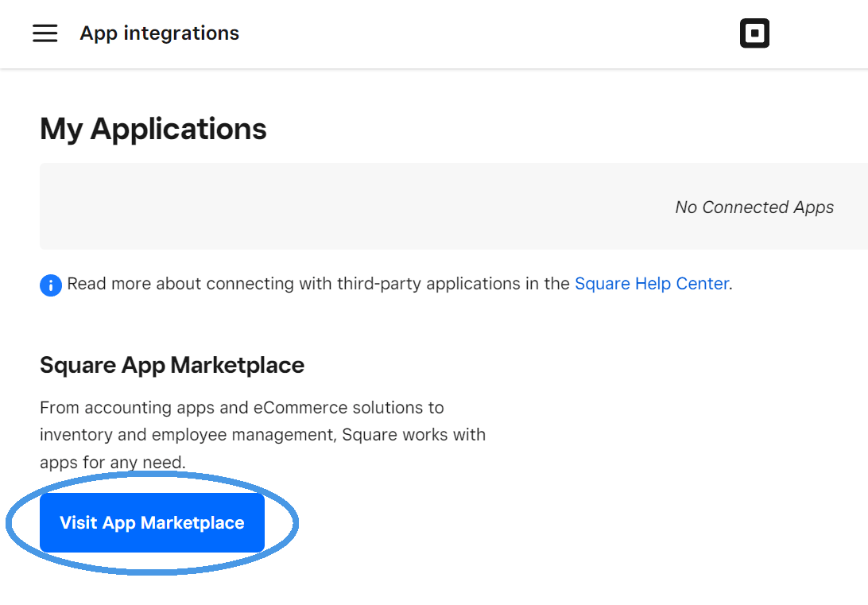This screenshot has width=868, height=605.
Task: Click the App integrations page title
Action: [x=159, y=33]
